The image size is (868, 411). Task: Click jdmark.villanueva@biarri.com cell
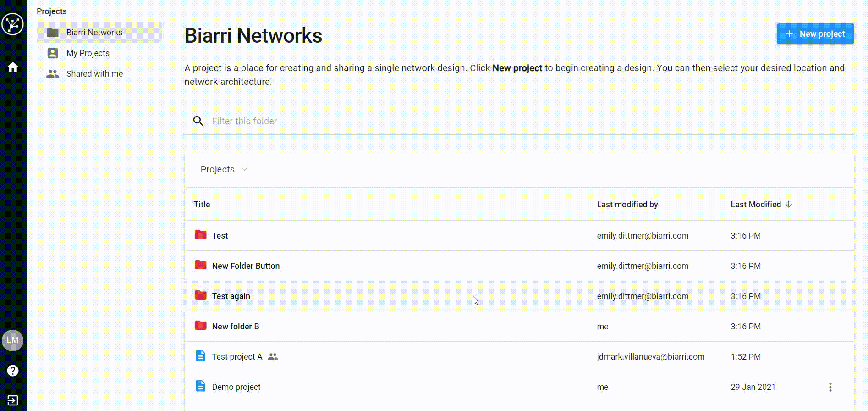(x=650, y=357)
